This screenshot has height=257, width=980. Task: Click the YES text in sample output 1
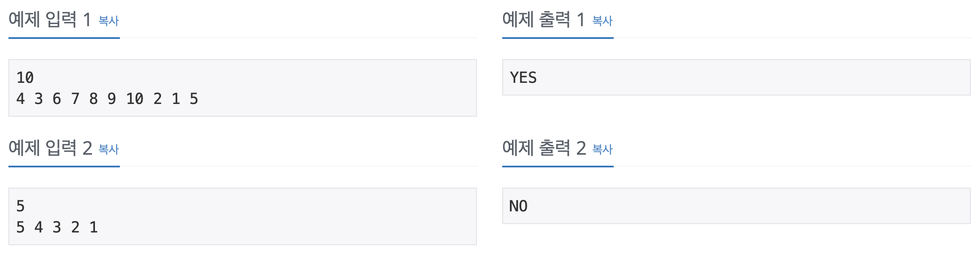tap(523, 78)
